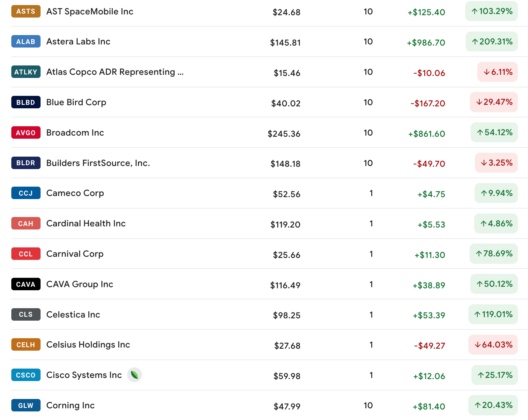Viewport: 528px width, 420px height.
Task: Open Cisco Systems Inc stock page
Action: [84, 375]
